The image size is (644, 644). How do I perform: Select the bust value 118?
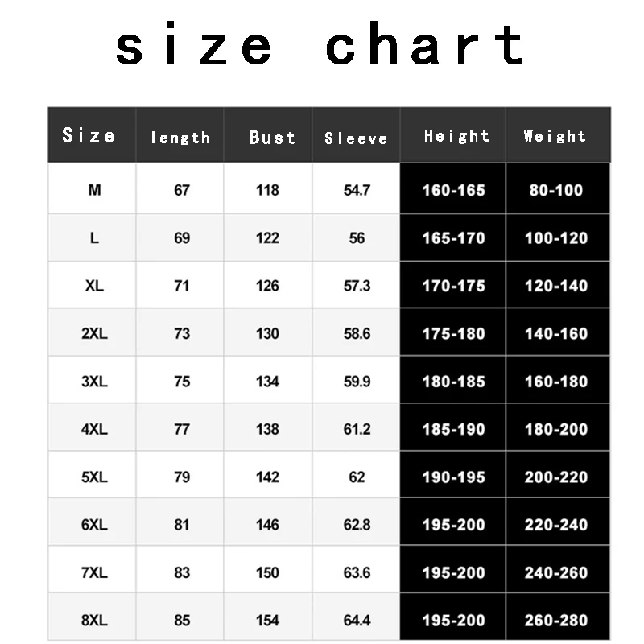[x=267, y=190]
